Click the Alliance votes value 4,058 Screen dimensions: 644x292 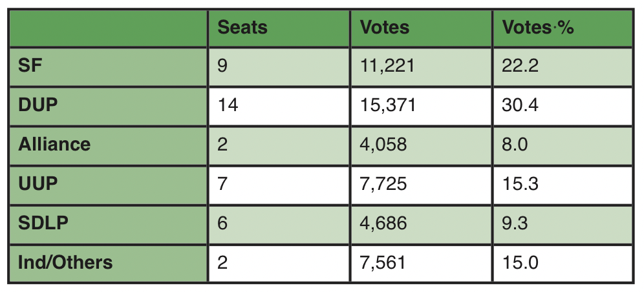coord(383,144)
